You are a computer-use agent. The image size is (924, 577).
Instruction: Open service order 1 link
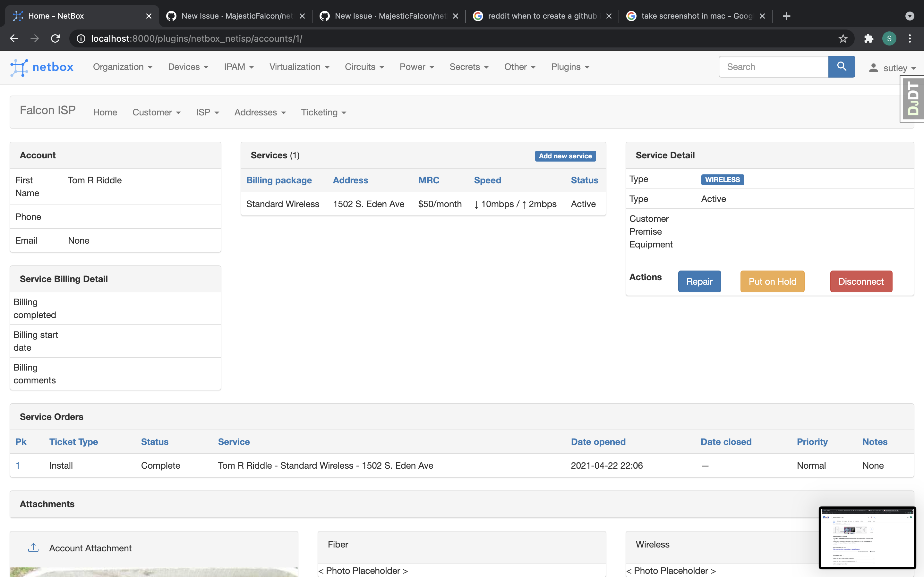(18, 465)
